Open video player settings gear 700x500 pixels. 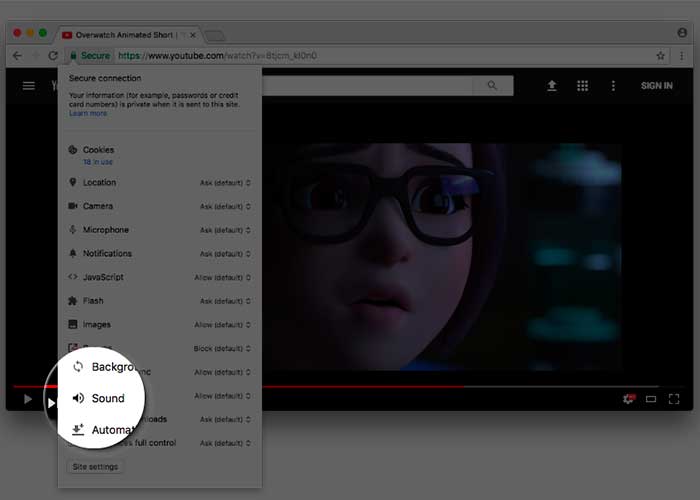pos(628,399)
